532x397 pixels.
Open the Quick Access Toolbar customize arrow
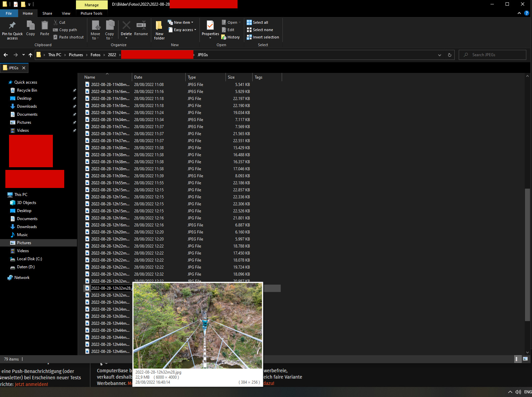(x=29, y=4)
